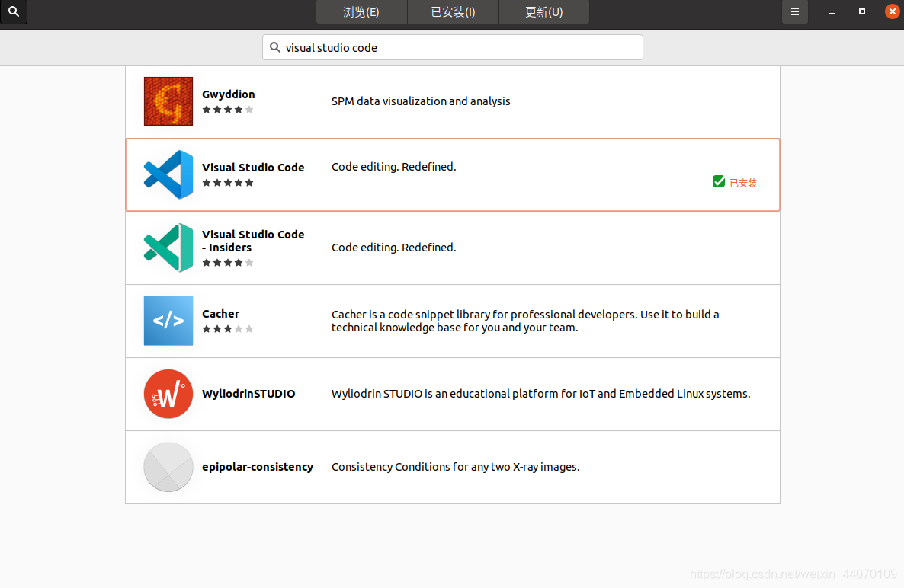This screenshot has height=588, width=904.
Task: Close the software center window
Action: pyautogui.click(x=893, y=11)
